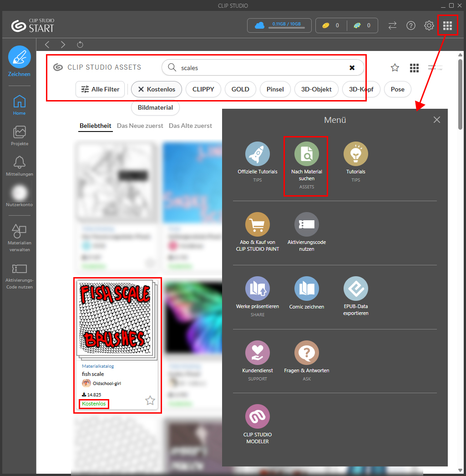Open cloud storage usage indicator
This screenshot has height=476, width=466.
279,25
